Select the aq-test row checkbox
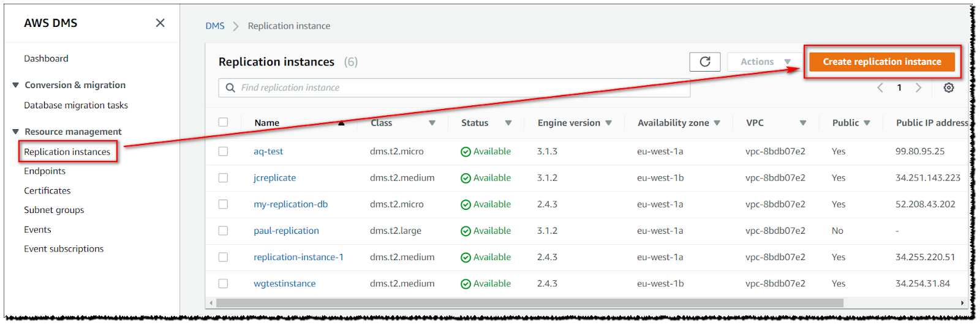This screenshot has width=980, height=325. coord(223,151)
